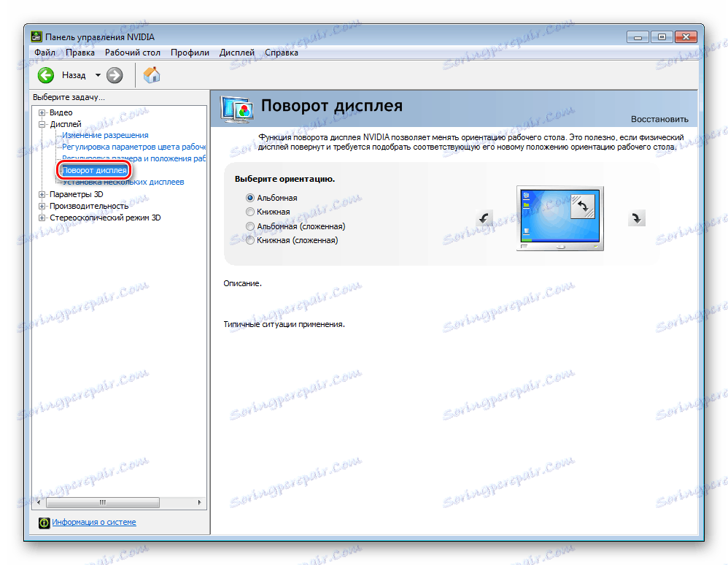The image size is (728, 565).
Task: Click the display rotation header icon
Action: pos(237,109)
